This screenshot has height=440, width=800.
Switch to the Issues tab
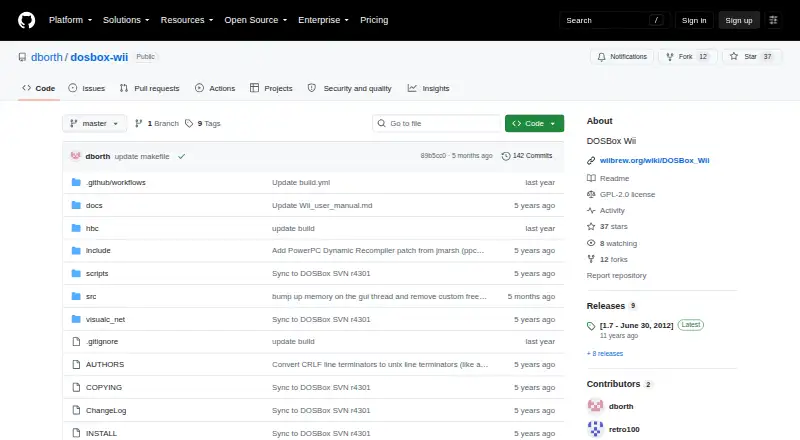point(87,88)
